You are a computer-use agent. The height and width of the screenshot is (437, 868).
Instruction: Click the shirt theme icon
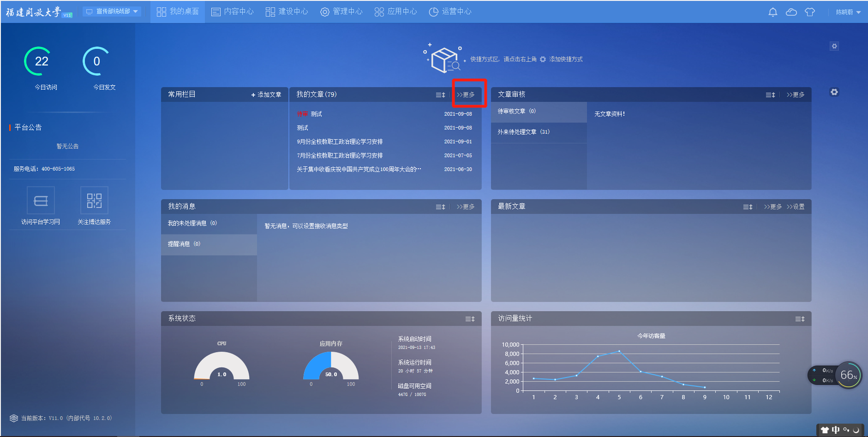pyautogui.click(x=809, y=12)
